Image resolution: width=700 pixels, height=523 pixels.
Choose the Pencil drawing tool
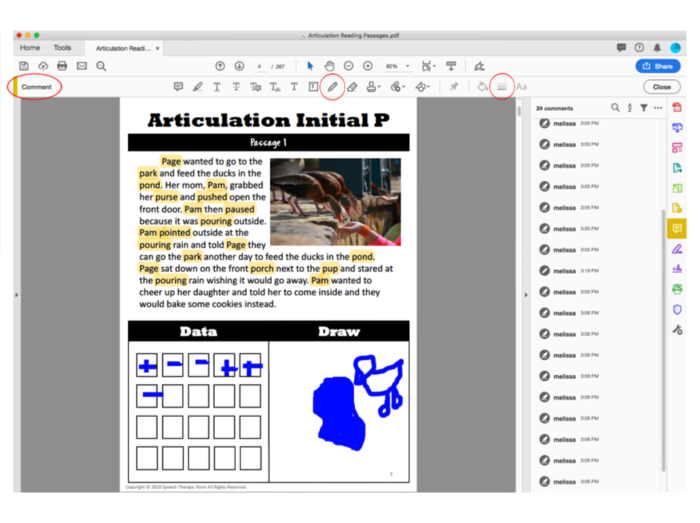(333, 87)
